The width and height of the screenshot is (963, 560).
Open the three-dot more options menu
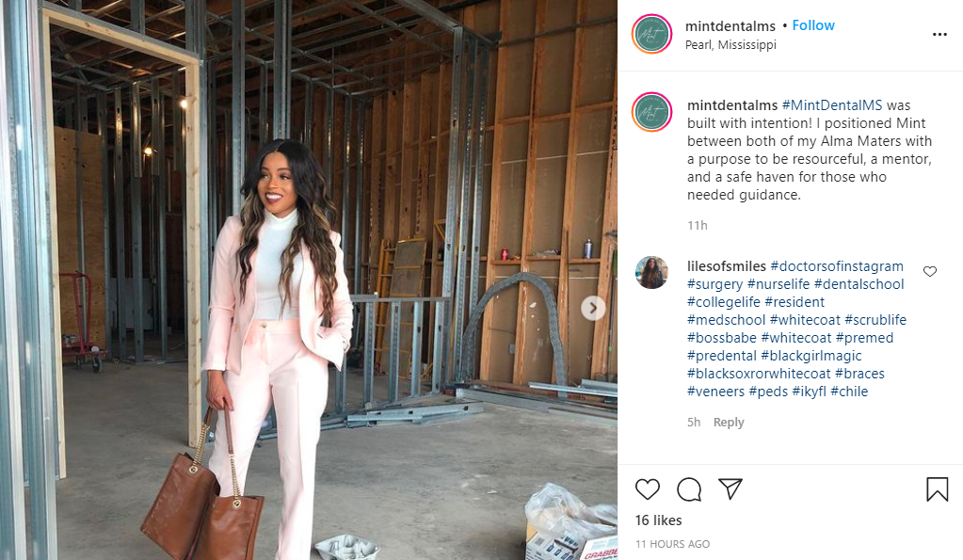coord(939,35)
